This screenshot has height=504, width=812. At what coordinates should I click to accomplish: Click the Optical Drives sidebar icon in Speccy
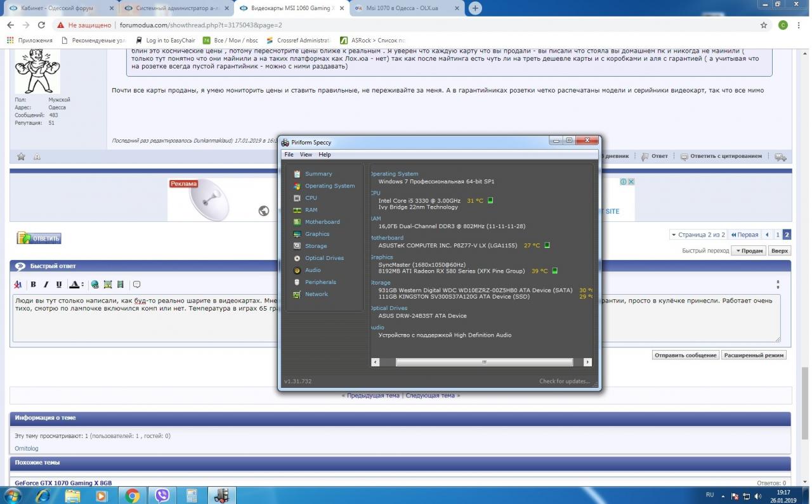pos(297,258)
